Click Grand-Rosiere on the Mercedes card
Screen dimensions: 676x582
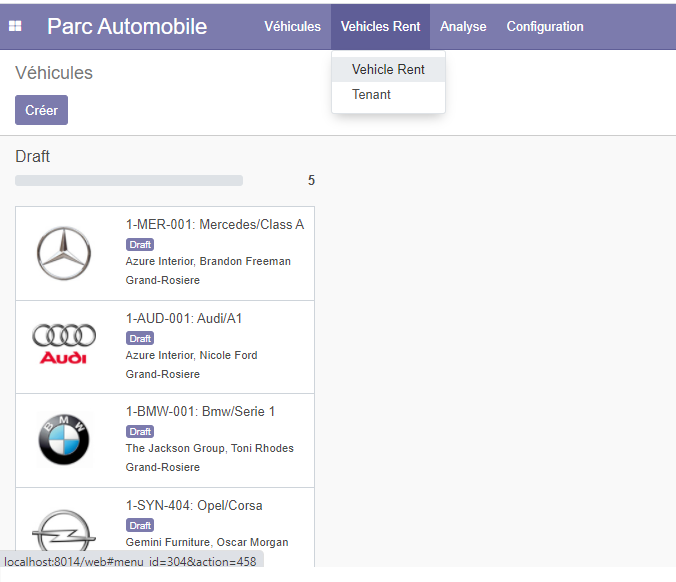tap(163, 281)
